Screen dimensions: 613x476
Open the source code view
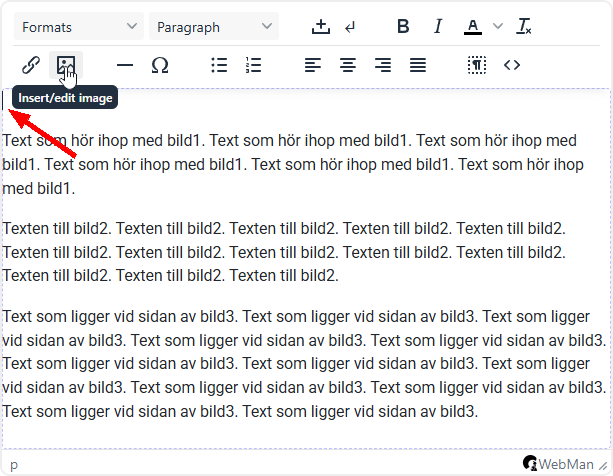[x=512, y=65]
